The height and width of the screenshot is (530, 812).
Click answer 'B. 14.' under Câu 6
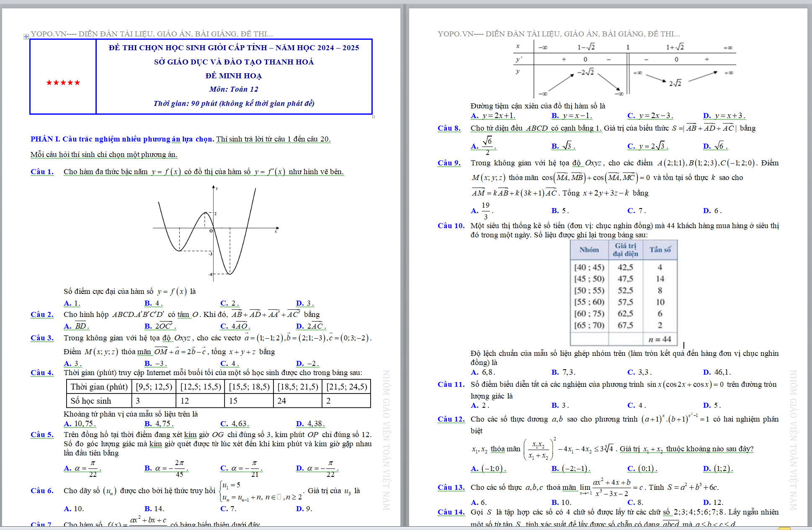point(155,509)
